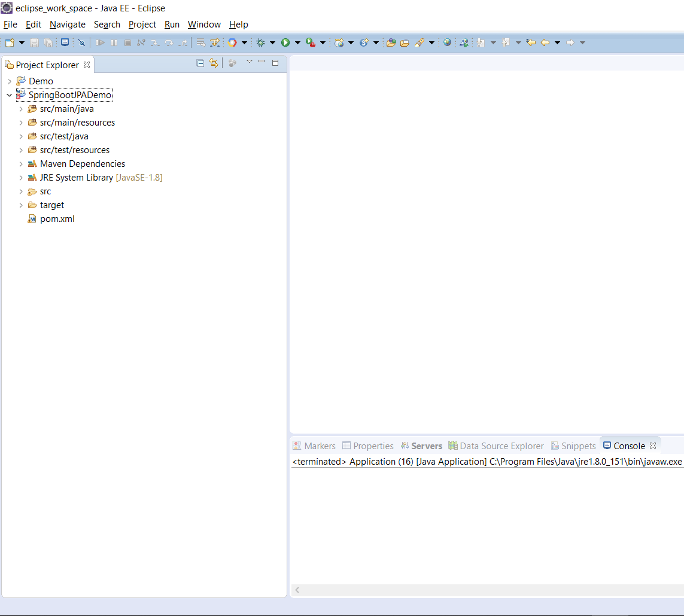The image size is (684, 616).
Task: Open the Run dropdown arrow next to green button
Action: [x=297, y=42]
